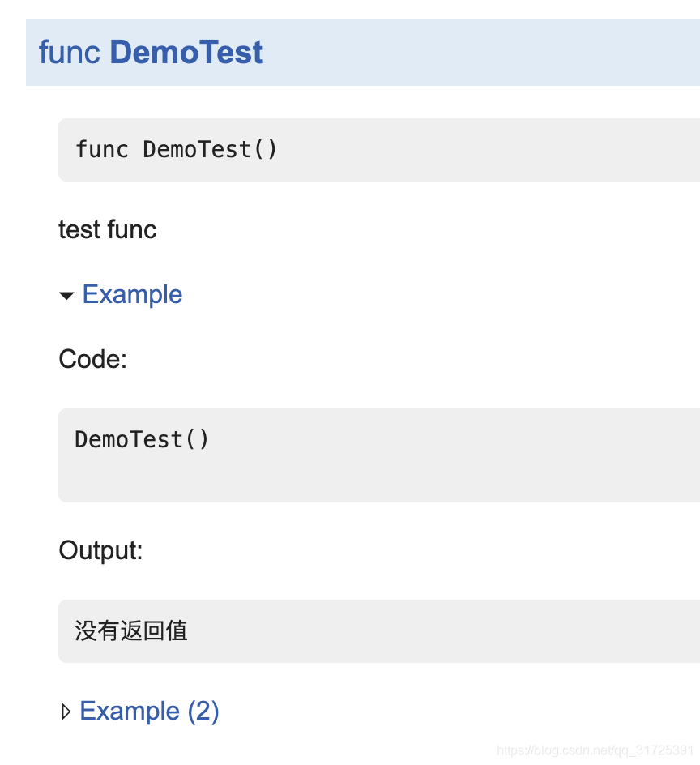Screen dimensions: 700x765
Task: Click the "没有返回值" output text
Action: pos(131,630)
